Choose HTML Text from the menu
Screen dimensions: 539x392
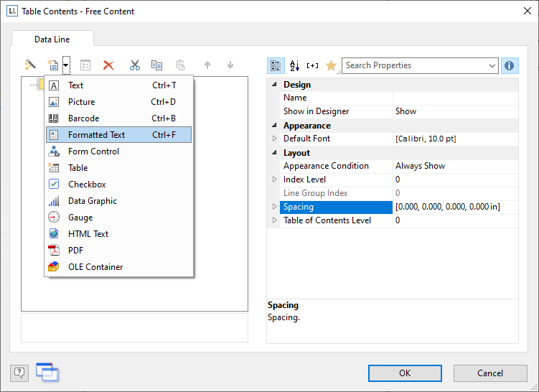(x=118, y=234)
